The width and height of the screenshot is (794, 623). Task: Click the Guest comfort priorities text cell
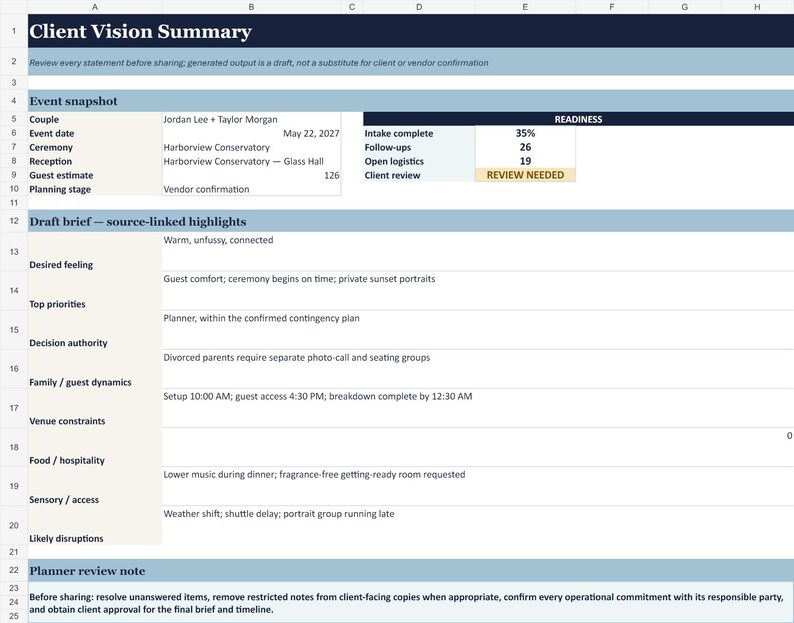tap(478, 291)
